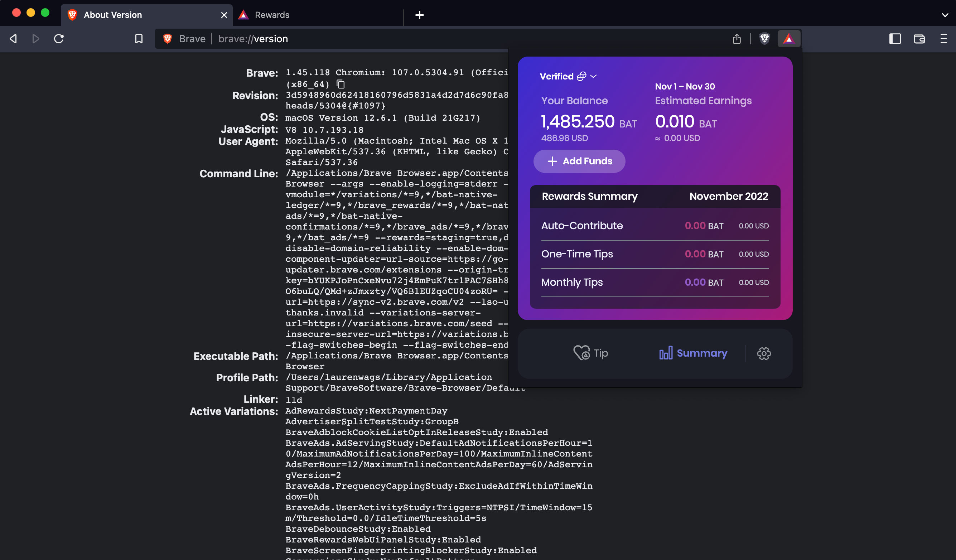Click the sidebar toggle icon
This screenshot has height=560, width=956.
click(x=895, y=39)
